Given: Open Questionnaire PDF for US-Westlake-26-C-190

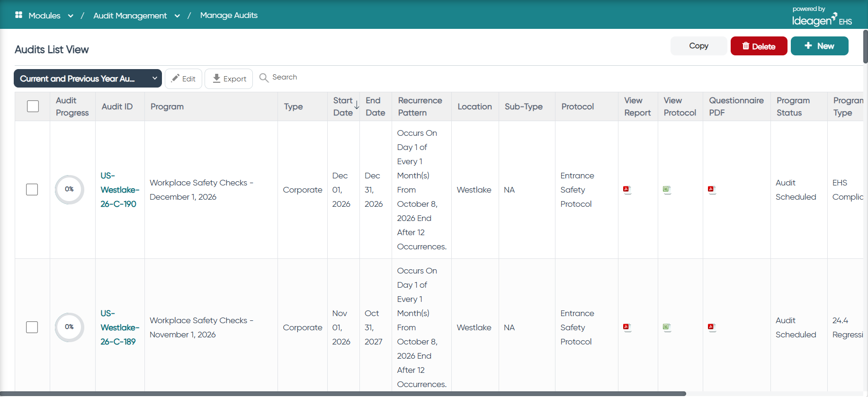Looking at the screenshot, I should (711, 190).
